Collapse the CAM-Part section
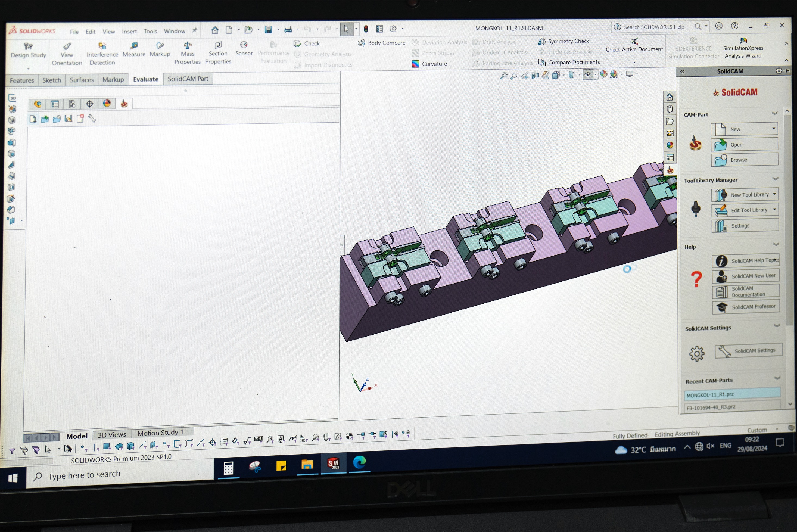The height and width of the screenshot is (532, 797). pyautogui.click(x=775, y=113)
